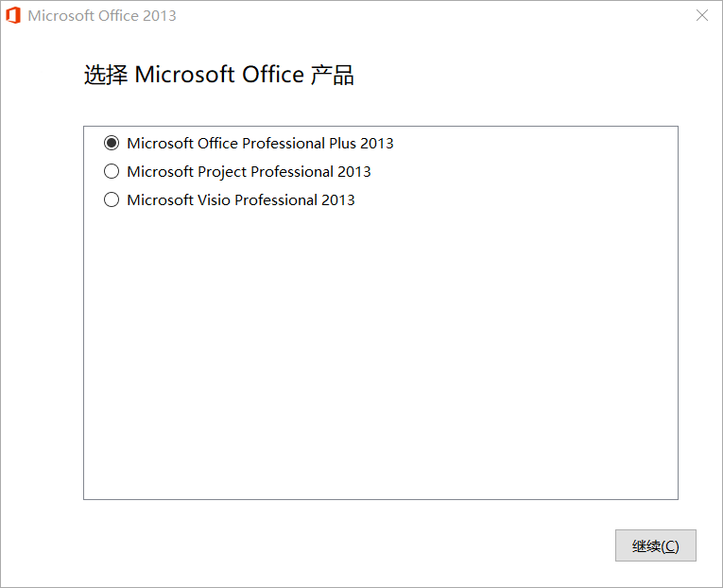This screenshot has height=588, width=723.
Task: Click the "Microsoft Visio Professional 2013" label text
Action: (x=241, y=200)
